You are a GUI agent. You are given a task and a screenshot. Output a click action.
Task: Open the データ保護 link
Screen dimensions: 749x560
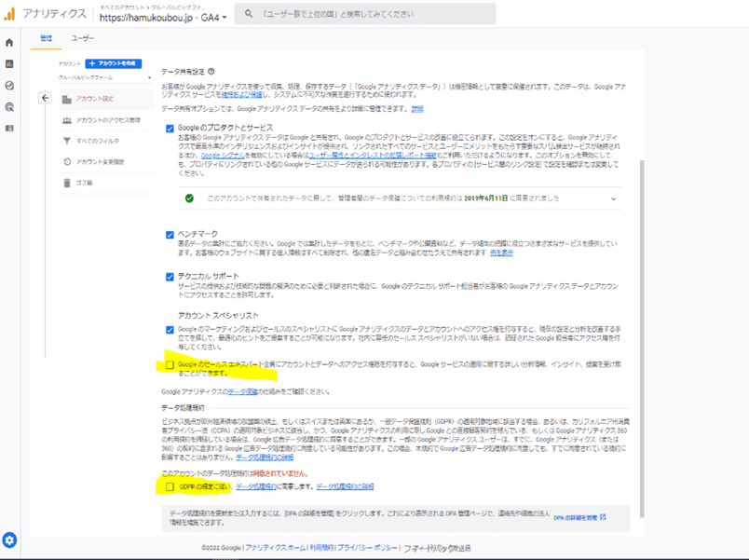click(x=242, y=391)
